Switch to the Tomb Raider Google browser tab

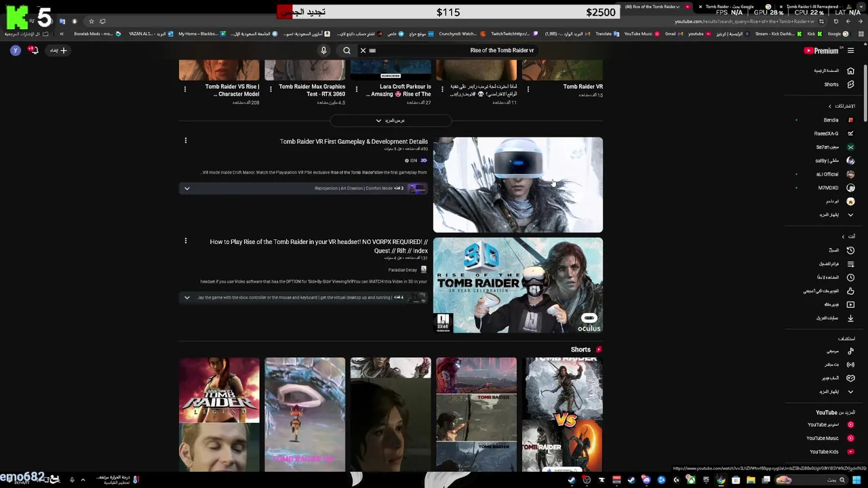pos(736,7)
